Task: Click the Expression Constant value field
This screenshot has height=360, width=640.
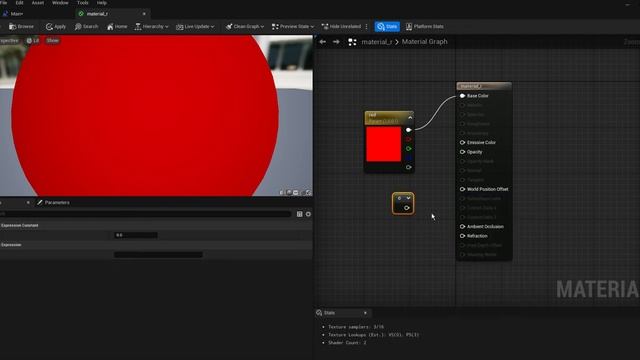Action: (x=136, y=235)
